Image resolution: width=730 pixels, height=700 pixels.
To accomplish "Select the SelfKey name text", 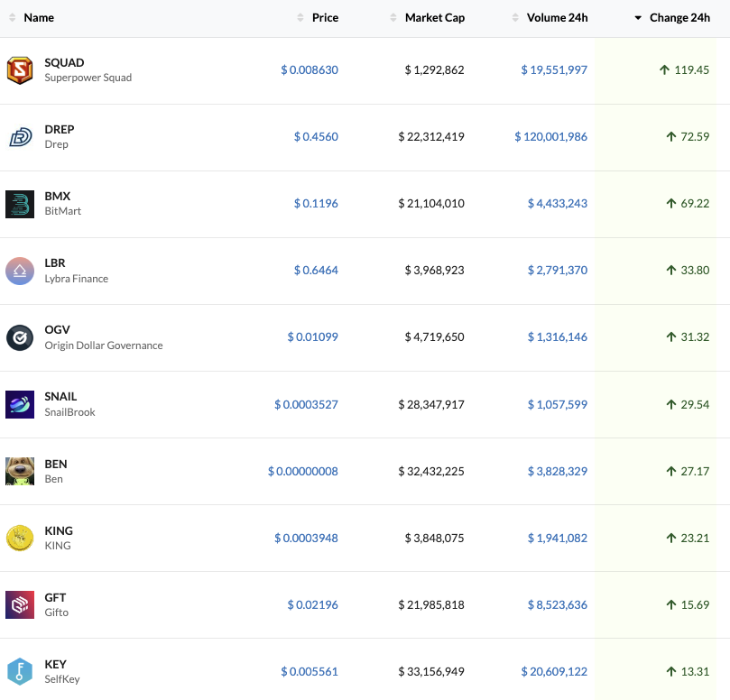I will coord(62,679).
